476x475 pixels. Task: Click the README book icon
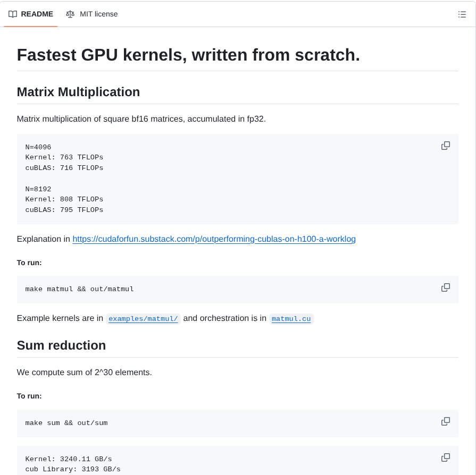click(x=13, y=14)
